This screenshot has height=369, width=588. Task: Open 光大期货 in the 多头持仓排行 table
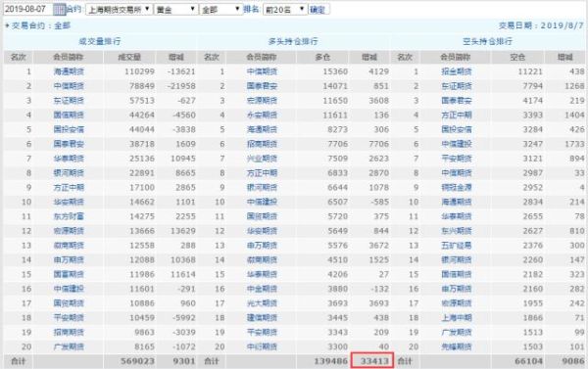tap(262, 303)
